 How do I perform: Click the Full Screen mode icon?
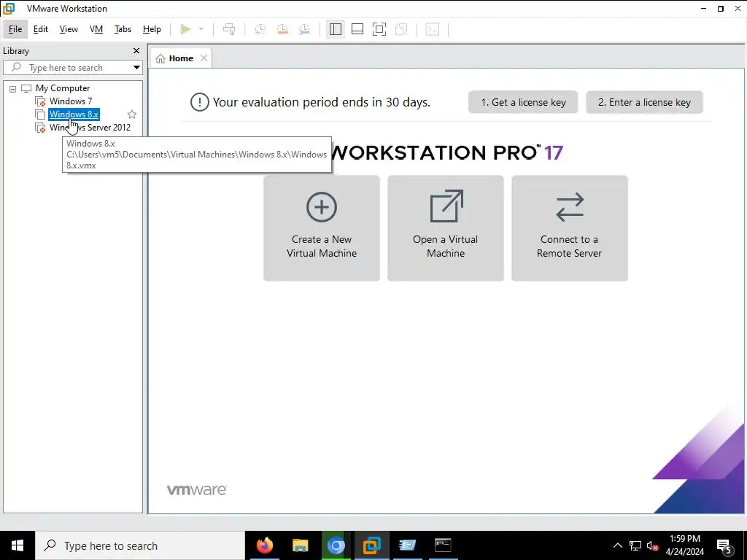tap(379, 29)
